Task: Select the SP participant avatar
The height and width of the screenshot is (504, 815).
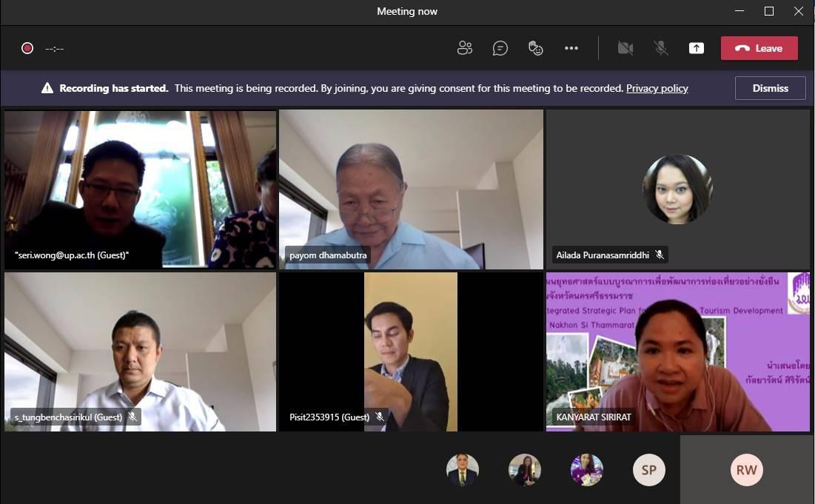Action: click(649, 470)
